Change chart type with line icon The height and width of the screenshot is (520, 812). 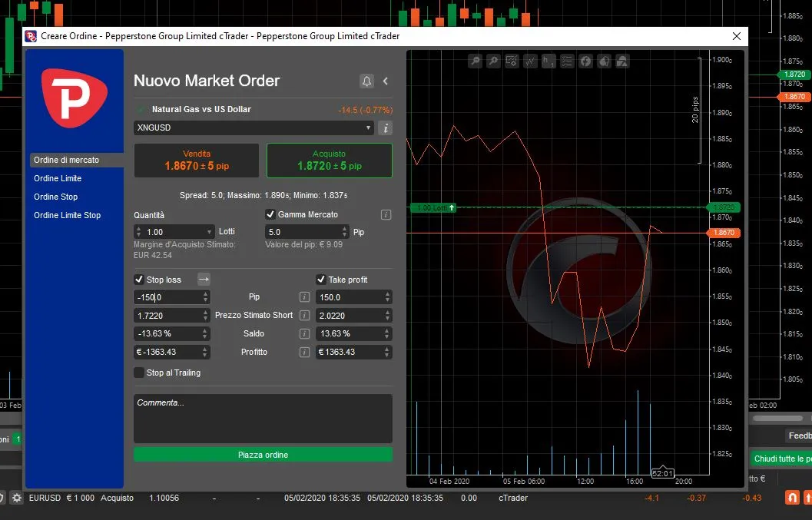[x=530, y=61]
